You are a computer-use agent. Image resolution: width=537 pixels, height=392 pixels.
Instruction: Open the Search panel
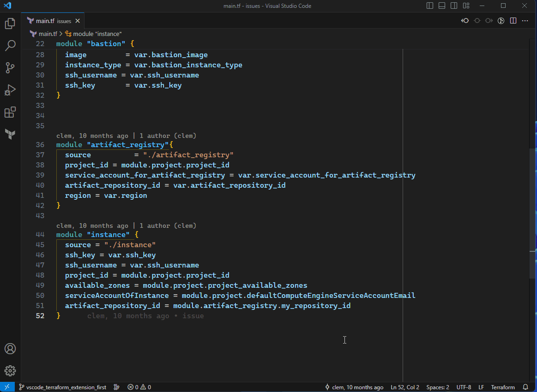(x=10, y=45)
